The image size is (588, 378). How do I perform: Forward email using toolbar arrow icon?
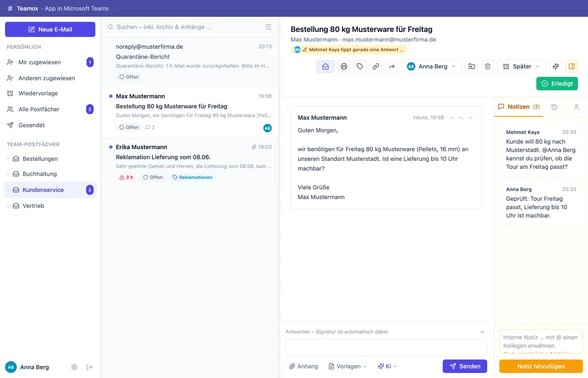click(392, 66)
